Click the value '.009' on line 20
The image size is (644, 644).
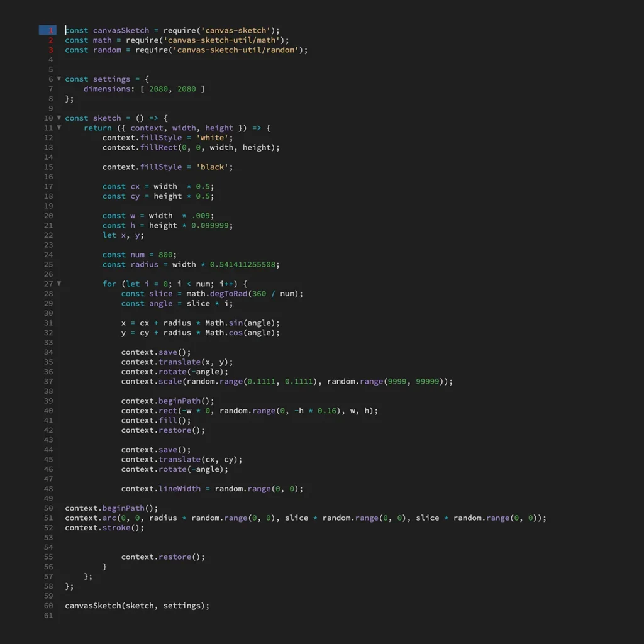click(201, 216)
